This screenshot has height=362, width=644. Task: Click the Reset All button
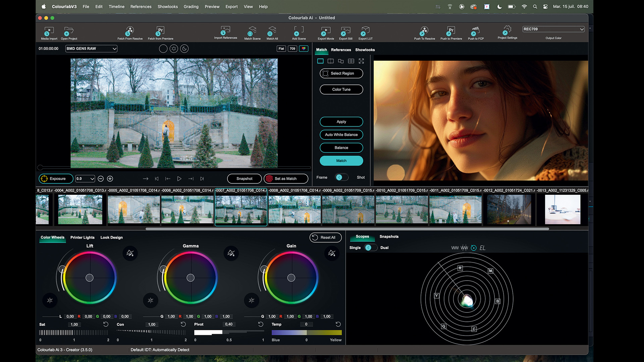(325, 237)
